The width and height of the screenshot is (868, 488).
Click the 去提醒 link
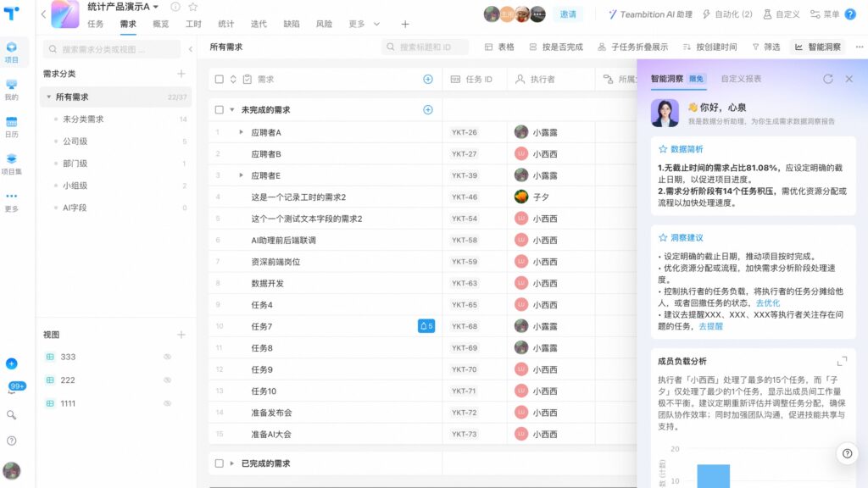point(711,326)
